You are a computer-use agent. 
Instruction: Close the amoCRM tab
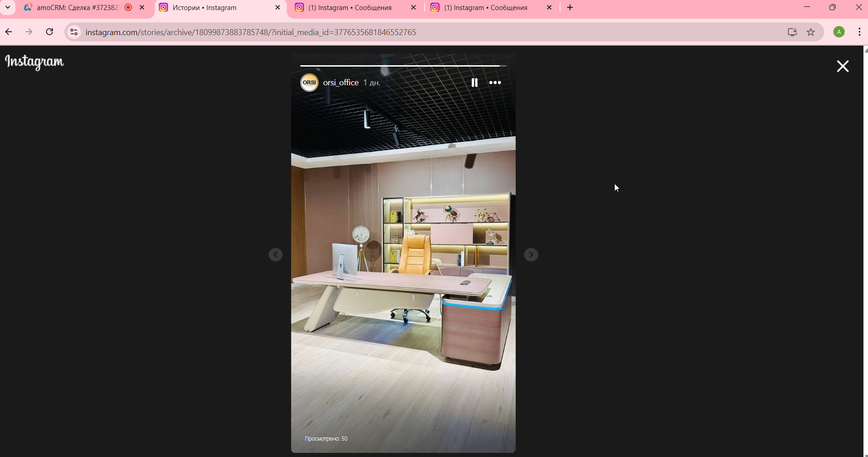pyautogui.click(x=142, y=8)
